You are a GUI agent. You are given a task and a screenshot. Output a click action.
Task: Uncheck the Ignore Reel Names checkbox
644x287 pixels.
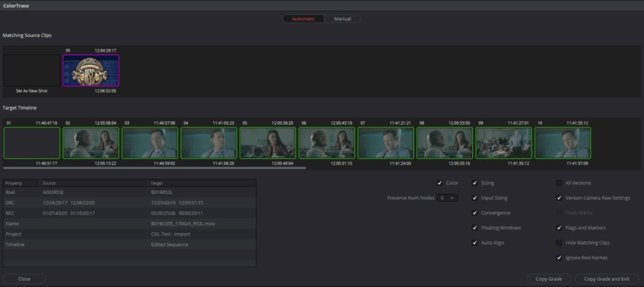pyautogui.click(x=559, y=258)
